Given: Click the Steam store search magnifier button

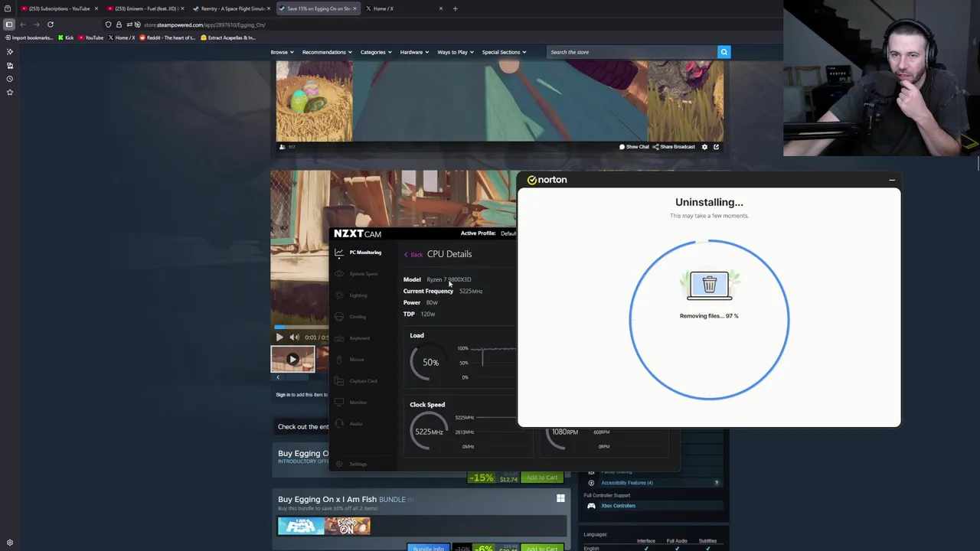Looking at the screenshot, I should 724,52.
